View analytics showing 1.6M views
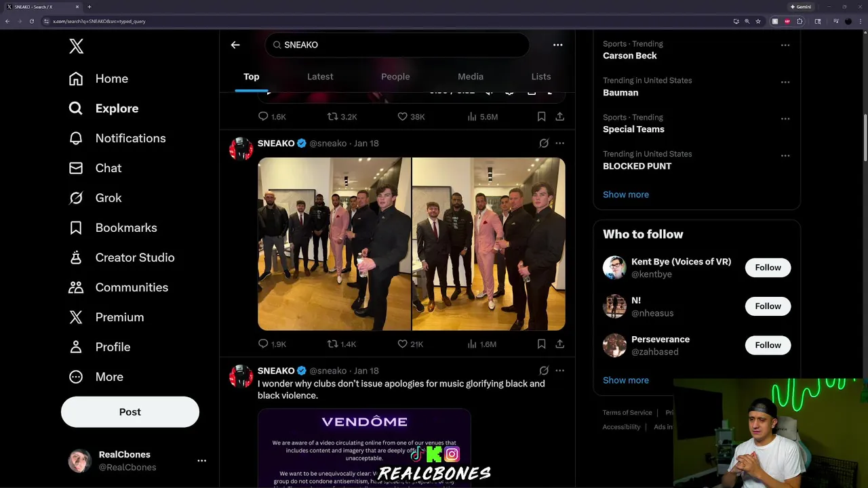Image resolution: width=868 pixels, height=488 pixels. coord(482,344)
